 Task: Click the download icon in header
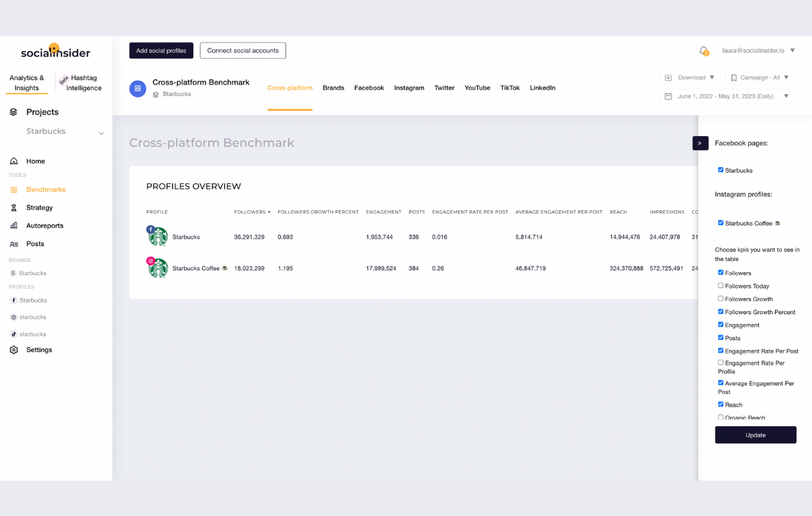(668, 77)
